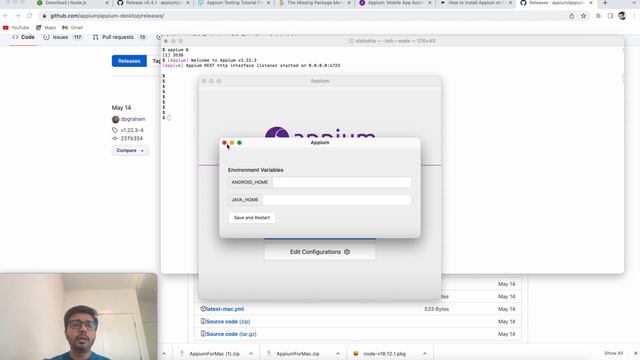Open options chevron for AppiumForMac (1).zip download
640x360 pixels.
[x=251, y=353]
